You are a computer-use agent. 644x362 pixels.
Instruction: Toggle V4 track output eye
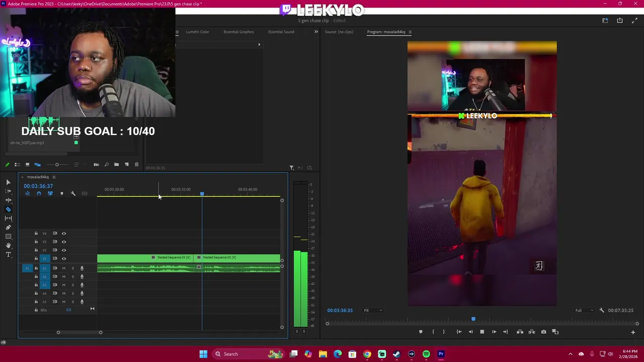[x=64, y=233]
